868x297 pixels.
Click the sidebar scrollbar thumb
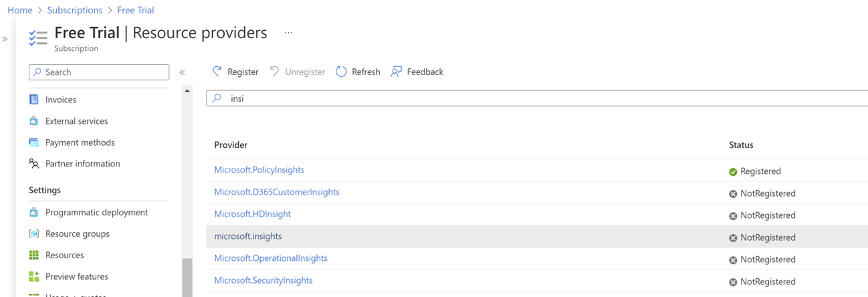(187, 278)
